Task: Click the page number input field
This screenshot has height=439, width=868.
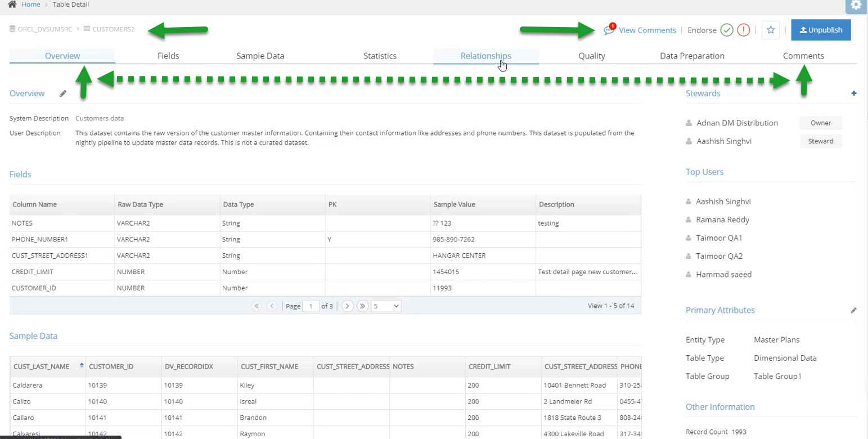Action: click(311, 306)
